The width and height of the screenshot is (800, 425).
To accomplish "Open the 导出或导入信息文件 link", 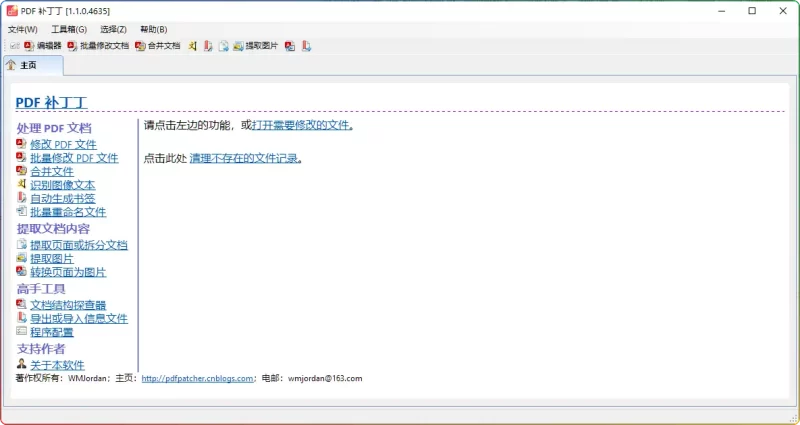I will coord(79,318).
